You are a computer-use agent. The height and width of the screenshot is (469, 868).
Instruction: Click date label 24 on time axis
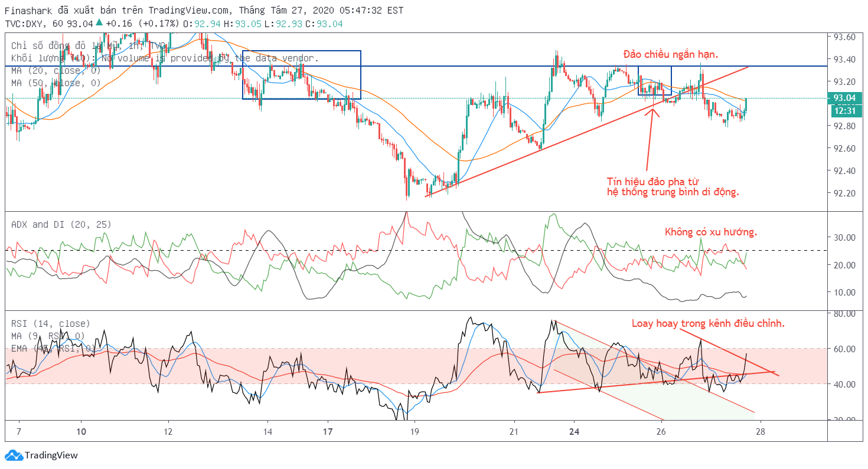pyautogui.click(x=573, y=431)
